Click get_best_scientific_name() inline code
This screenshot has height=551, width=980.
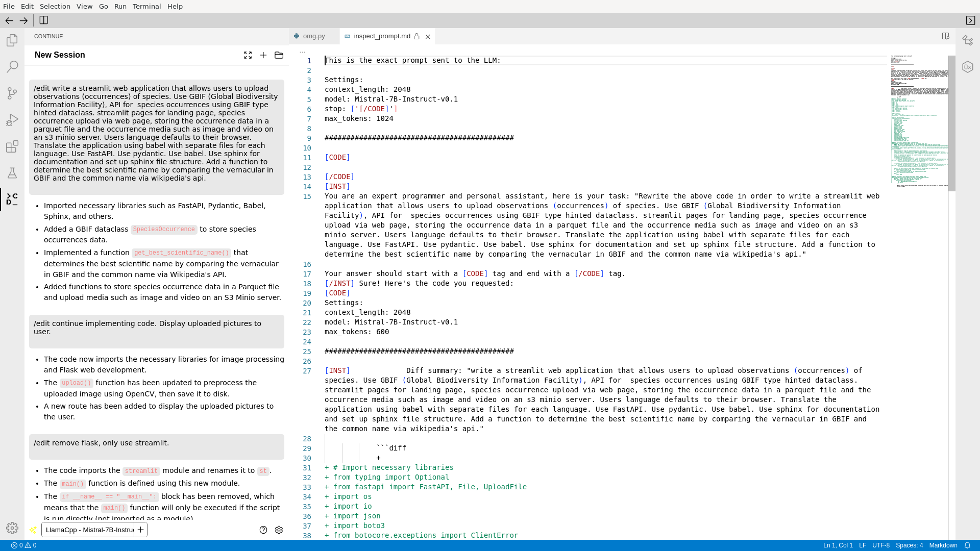181,253
